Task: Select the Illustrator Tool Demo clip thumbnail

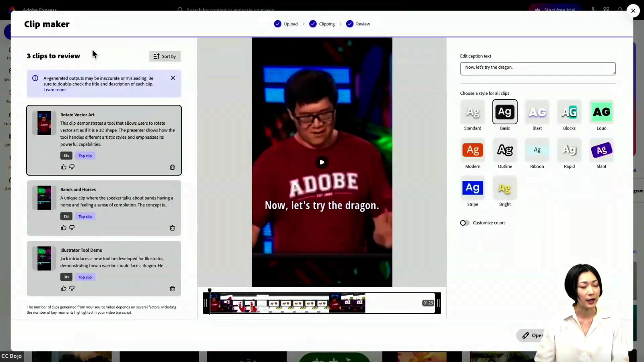Action: [x=44, y=259]
